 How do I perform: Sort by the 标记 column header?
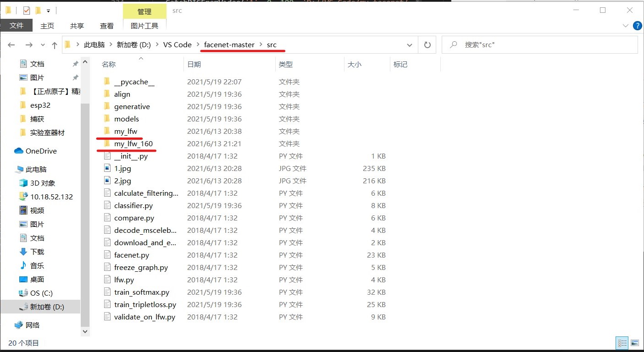[x=400, y=65]
